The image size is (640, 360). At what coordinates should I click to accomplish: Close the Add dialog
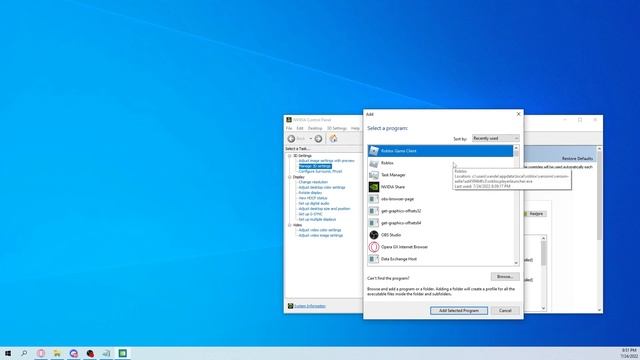(518, 114)
